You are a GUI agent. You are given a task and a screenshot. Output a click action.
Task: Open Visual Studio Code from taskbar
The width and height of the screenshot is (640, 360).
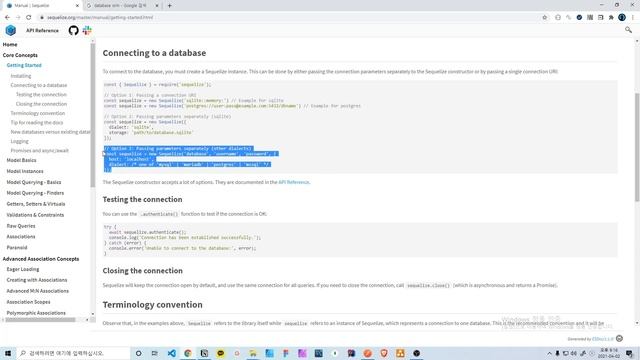tap(171, 353)
